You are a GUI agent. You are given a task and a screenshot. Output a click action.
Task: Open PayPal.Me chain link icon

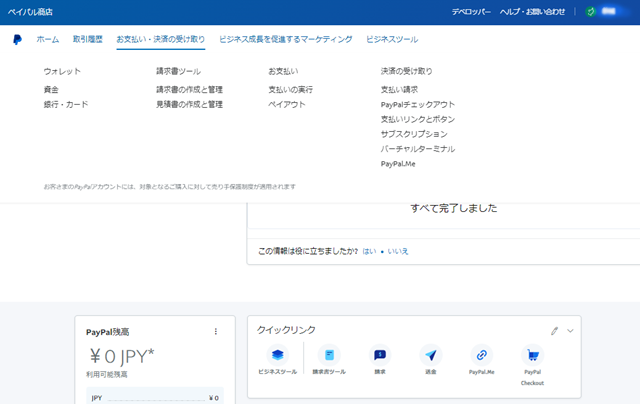click(482, 355)
